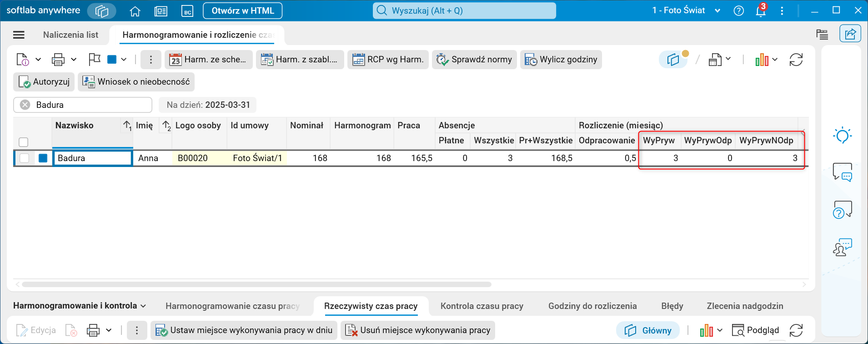Click the help question mark icon
The width and height of the screenshot is (868, 344).
[739, 10]
